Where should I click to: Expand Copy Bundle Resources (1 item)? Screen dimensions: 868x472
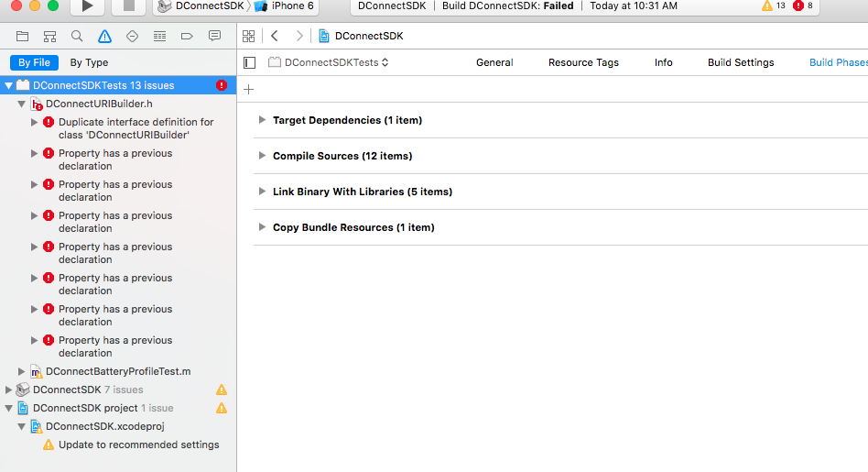pos(262,227)
